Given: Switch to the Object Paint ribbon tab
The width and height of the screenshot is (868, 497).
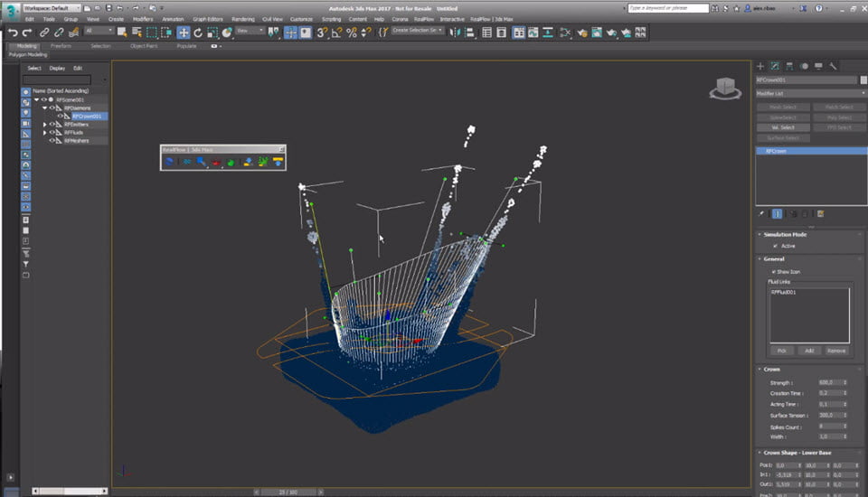Looking at the screenshot, I should (144, 46).
